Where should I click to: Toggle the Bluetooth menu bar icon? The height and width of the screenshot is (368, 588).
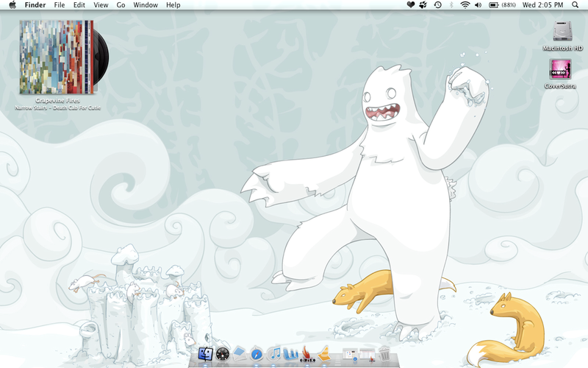(451, 5)
